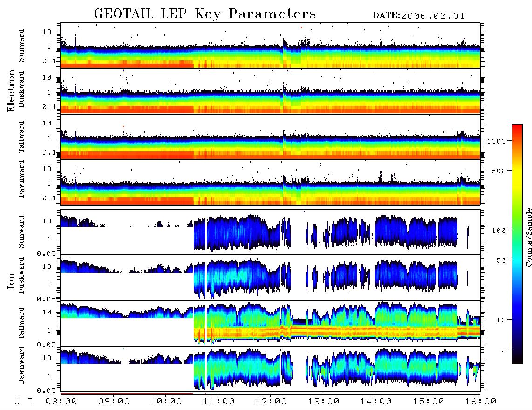Click the 500 color bar tick label
Screen dimensions: 532x410
499,171
